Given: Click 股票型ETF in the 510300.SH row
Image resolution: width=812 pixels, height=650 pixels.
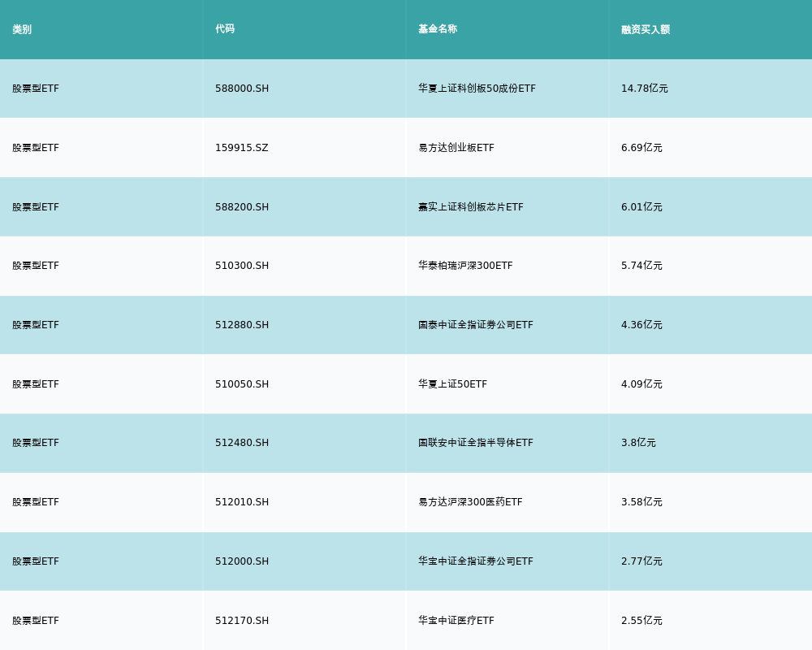Looking at the screenshot, I should pyautogui.click(x=36, y=266).
